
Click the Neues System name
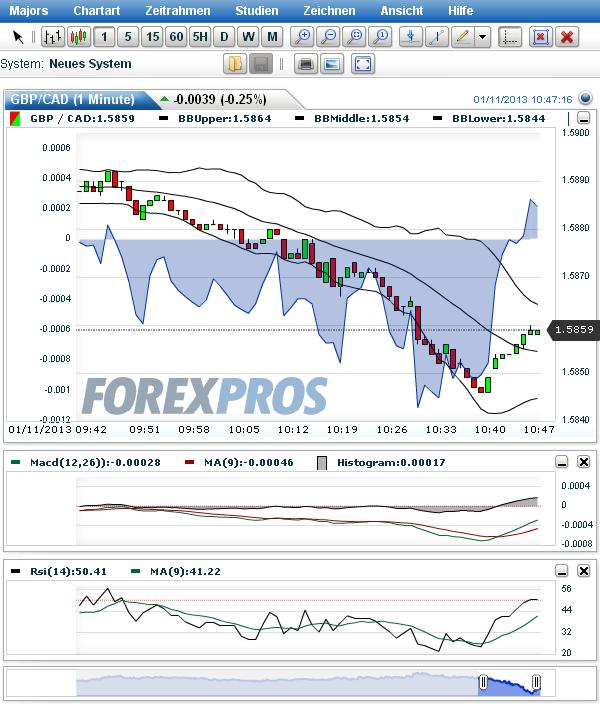click(x=90, y=64)
